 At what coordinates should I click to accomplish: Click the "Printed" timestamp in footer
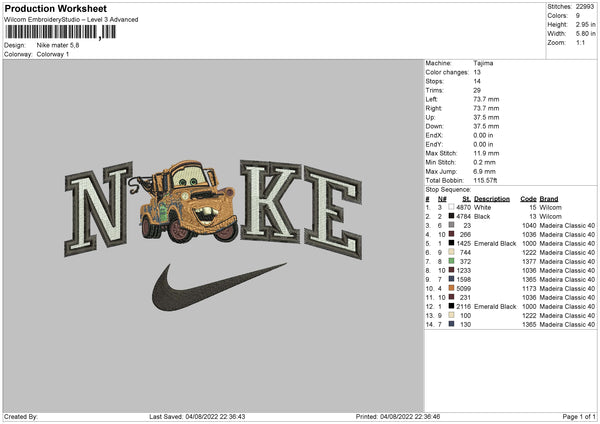click(398, 416)
